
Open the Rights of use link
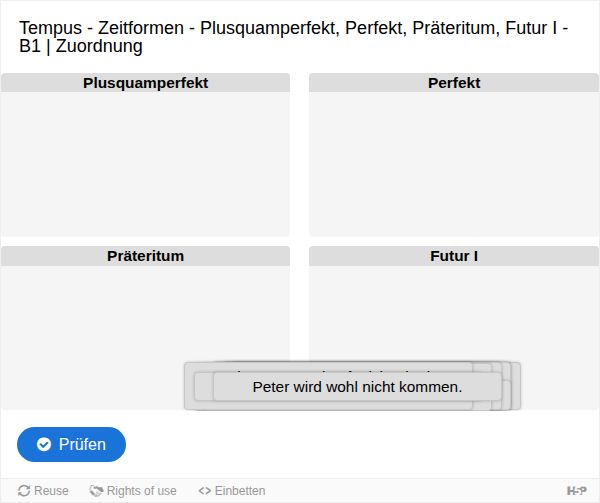(141, 491)
